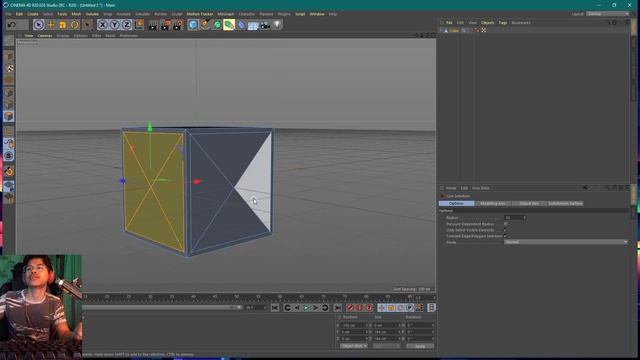
Task: Switch to the Object Axis tab
Action: [529, 203]
